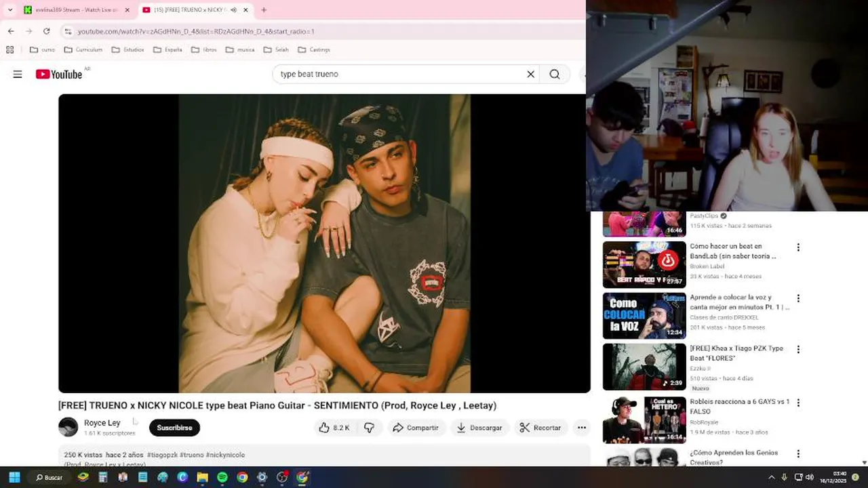Open the 'Estudios' bookmark folder

pos(128,49)
